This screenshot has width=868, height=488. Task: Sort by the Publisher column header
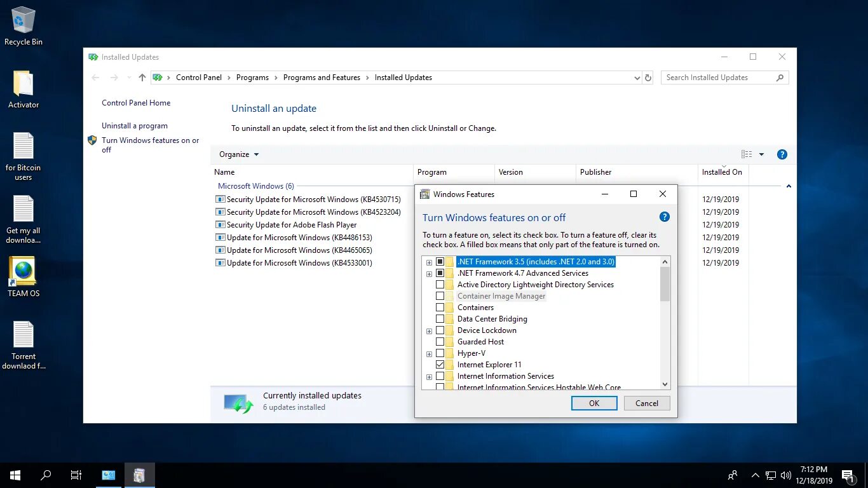point(637,172)
